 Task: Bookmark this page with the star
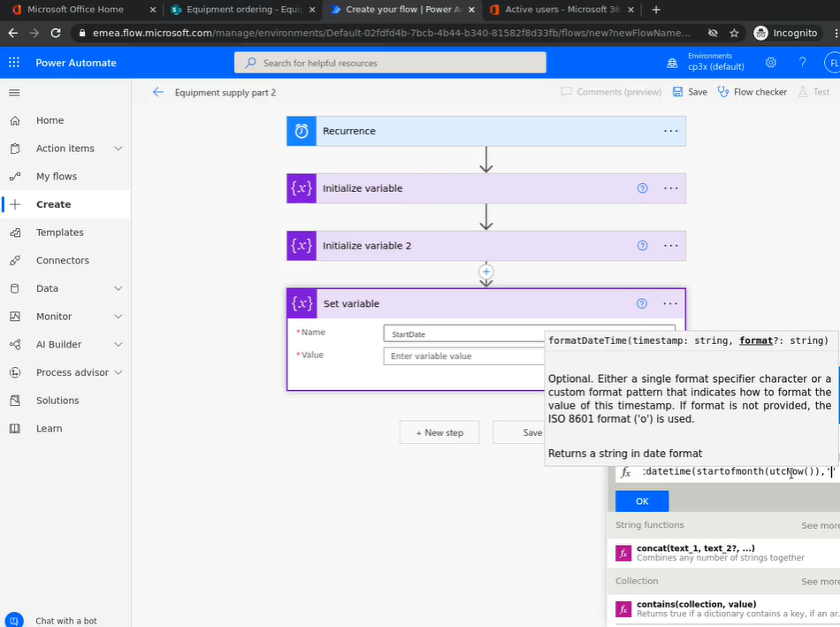[x=734, y=34]
